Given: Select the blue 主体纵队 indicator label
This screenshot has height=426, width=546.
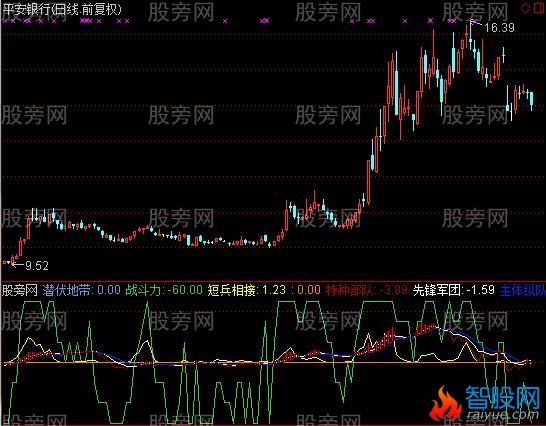Looking at the screenshot, I should click(523, 291).
